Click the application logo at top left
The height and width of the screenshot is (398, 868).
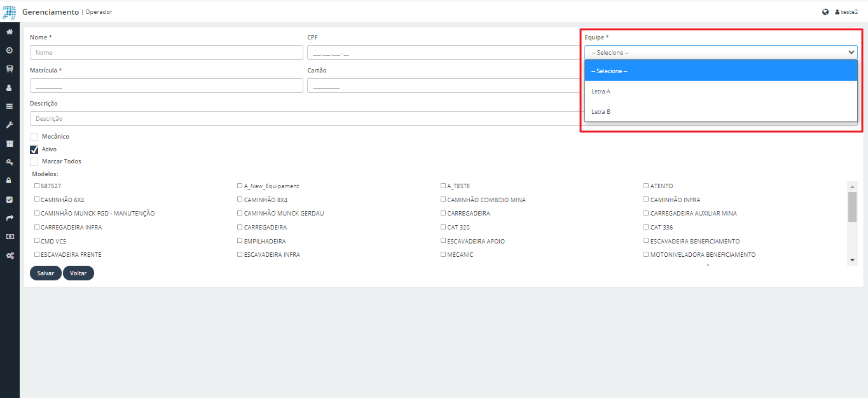coord(10,12)
